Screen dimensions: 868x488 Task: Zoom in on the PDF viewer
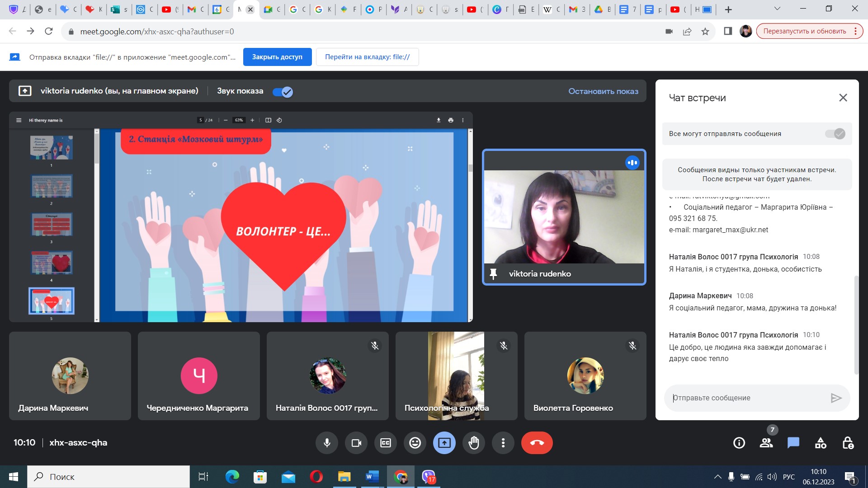click(x=252, y=120)
